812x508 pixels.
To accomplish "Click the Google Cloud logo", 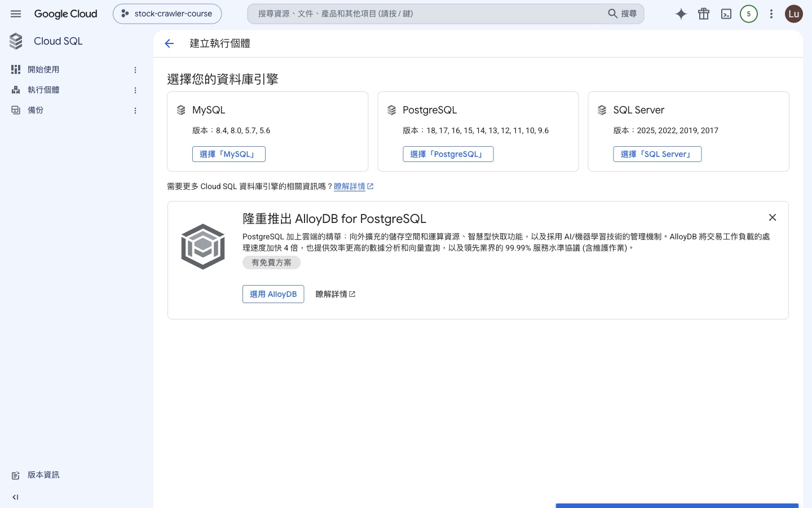I will (65, 14).
